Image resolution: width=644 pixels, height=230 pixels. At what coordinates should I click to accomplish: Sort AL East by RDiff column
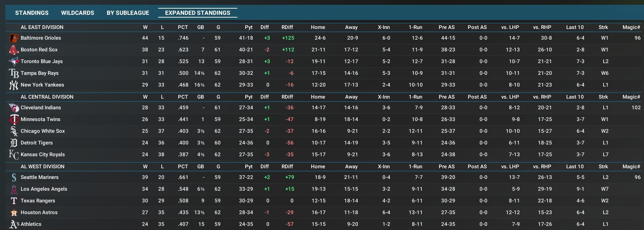[287, 27]
